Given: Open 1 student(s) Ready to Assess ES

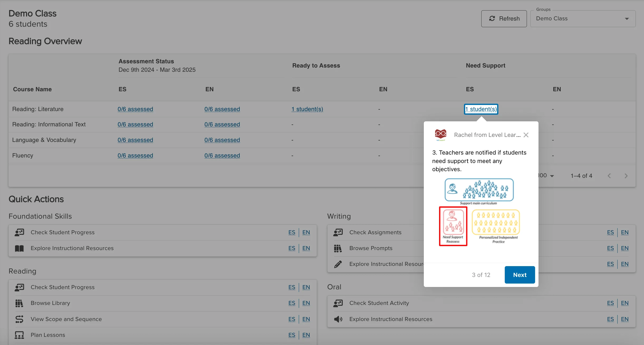Looking at the screenshot, I should coord(307,109).
